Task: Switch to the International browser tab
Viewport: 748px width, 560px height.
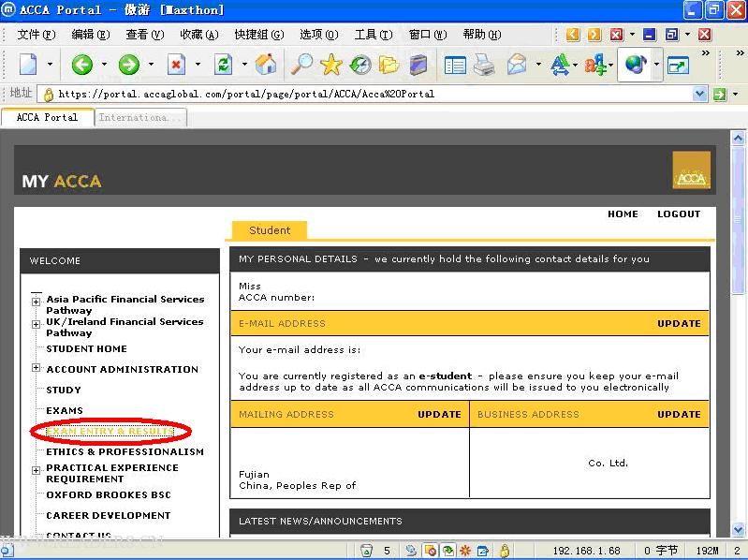Action: pyautogui.click(x=140, y=117)
